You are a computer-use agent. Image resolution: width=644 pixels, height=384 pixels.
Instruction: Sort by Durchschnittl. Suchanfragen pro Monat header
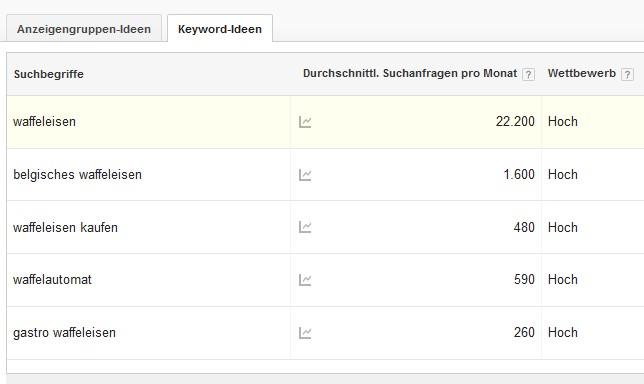click(x=410, y=74)
